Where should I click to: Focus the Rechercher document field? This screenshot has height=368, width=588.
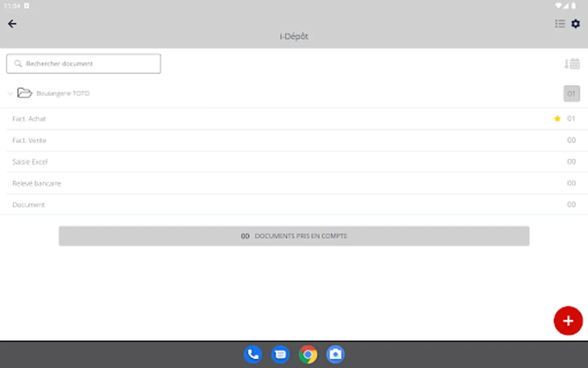point(84,64)
